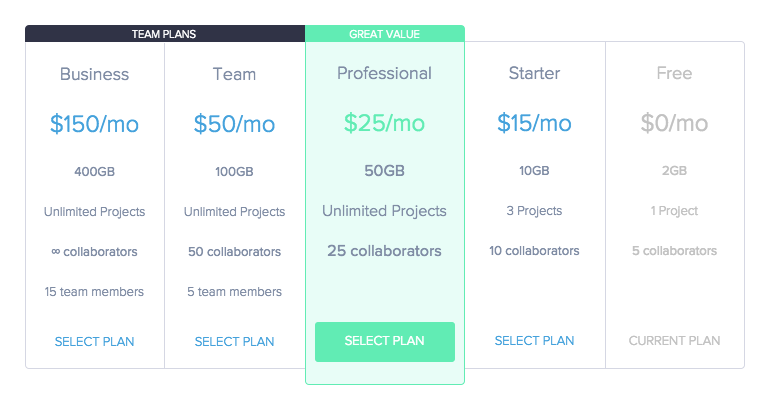
Task: Click the green $25/mo price
Action: pos(385,122)
